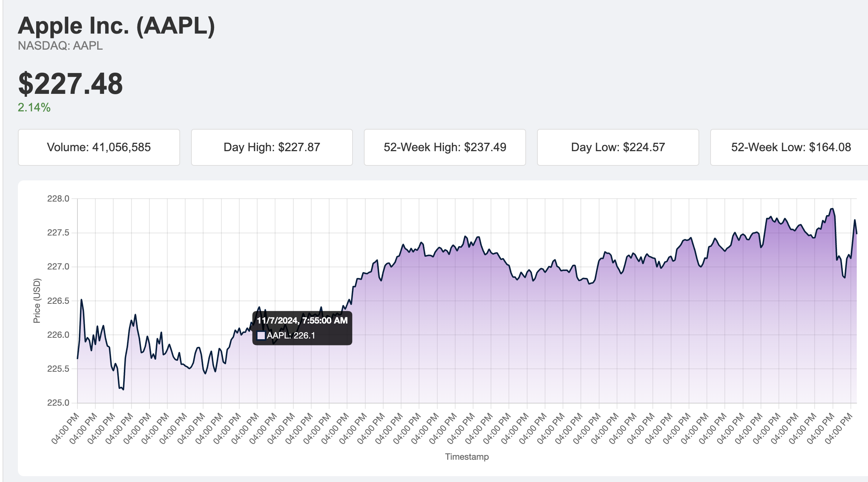Click the 226.5 y-axis label
868x482 pixels.
point(58,301)
